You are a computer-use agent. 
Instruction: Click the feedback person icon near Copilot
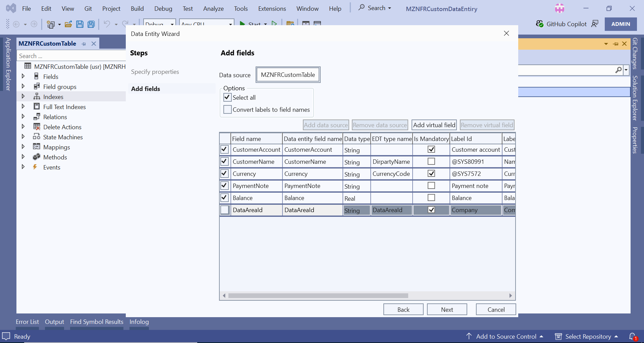(595, 24)
